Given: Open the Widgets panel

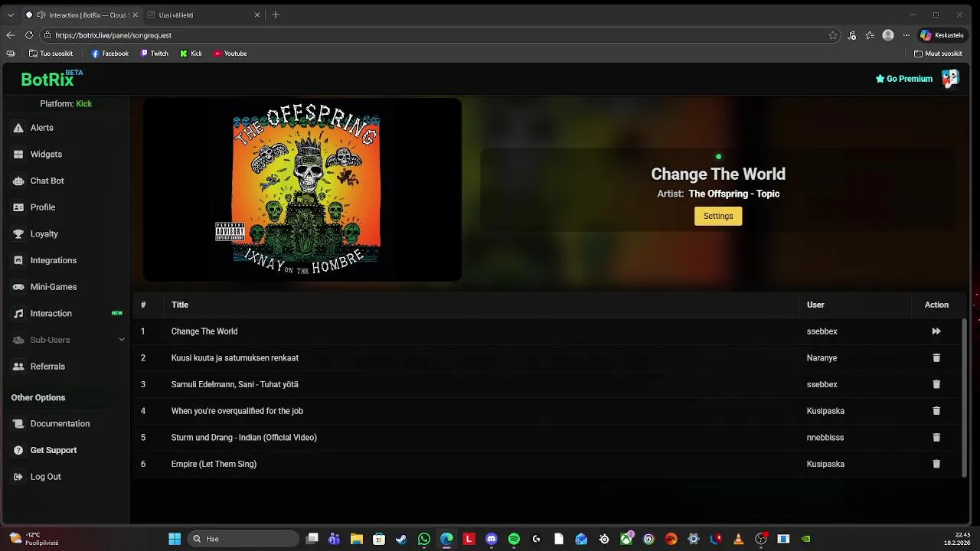Looking at the screenshot, I should coord(46,154).
